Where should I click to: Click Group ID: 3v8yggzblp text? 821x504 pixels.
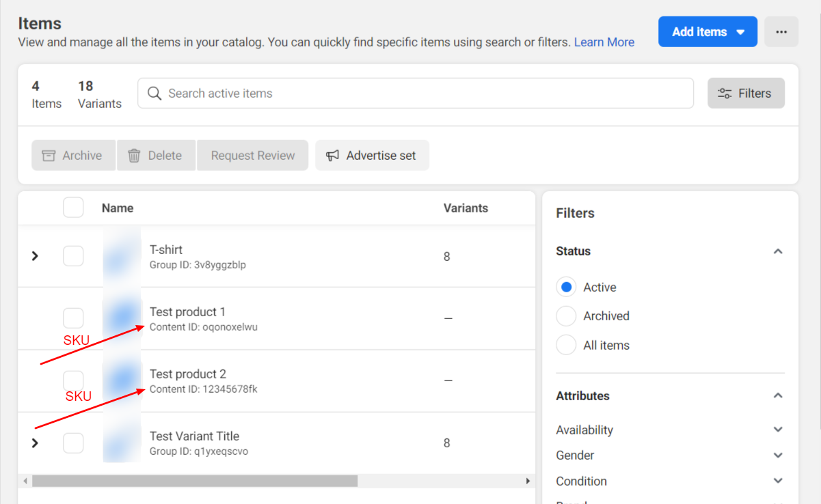198,265
